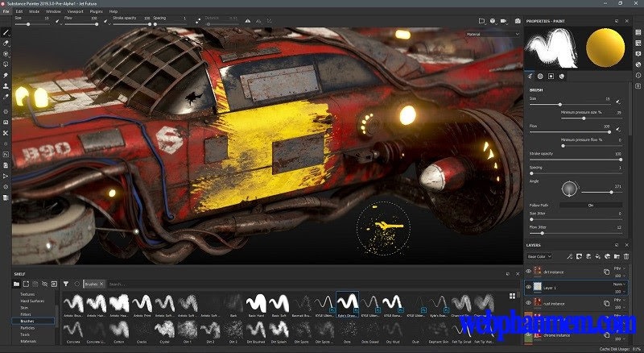Image resolution: width=644 pixels, height=353 pixels.
Task: Select the Material picker eyedropper tool
Action: [6, 97]
